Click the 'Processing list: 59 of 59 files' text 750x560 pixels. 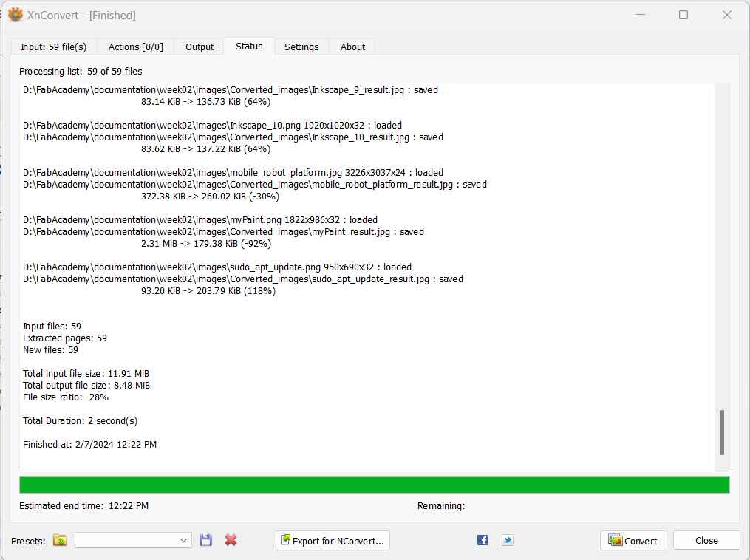click(x=81, y=71)
